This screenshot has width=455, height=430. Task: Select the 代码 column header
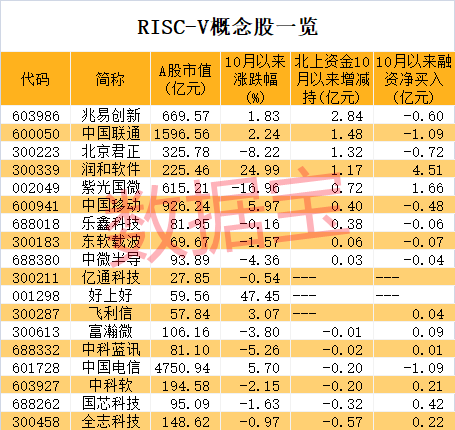(35, 79)
